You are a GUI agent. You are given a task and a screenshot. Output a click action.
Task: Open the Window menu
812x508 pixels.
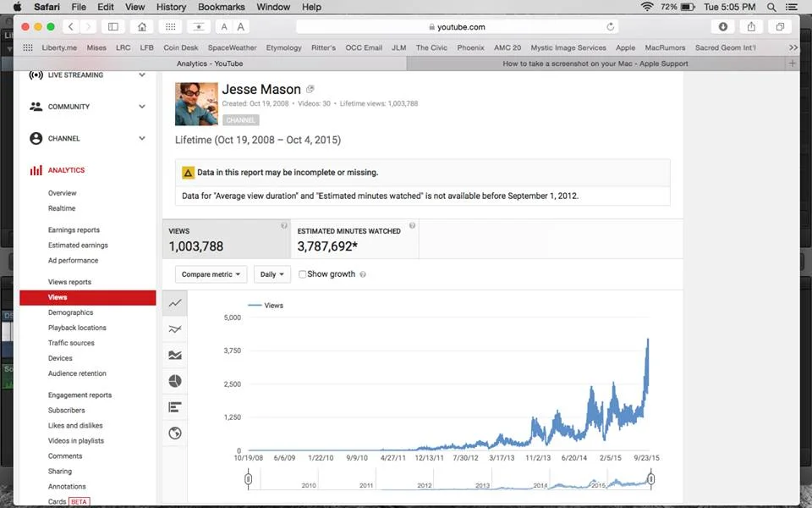[x=273, y=8]
